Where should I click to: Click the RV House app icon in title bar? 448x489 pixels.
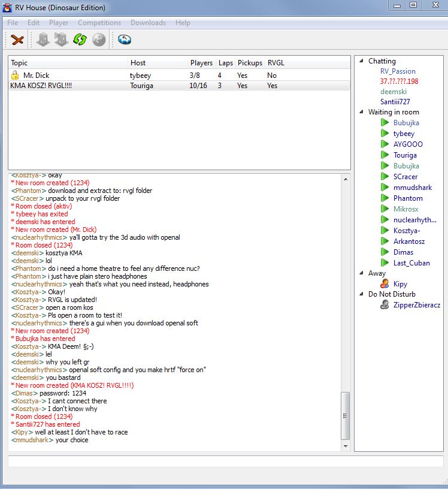point(7,7)
